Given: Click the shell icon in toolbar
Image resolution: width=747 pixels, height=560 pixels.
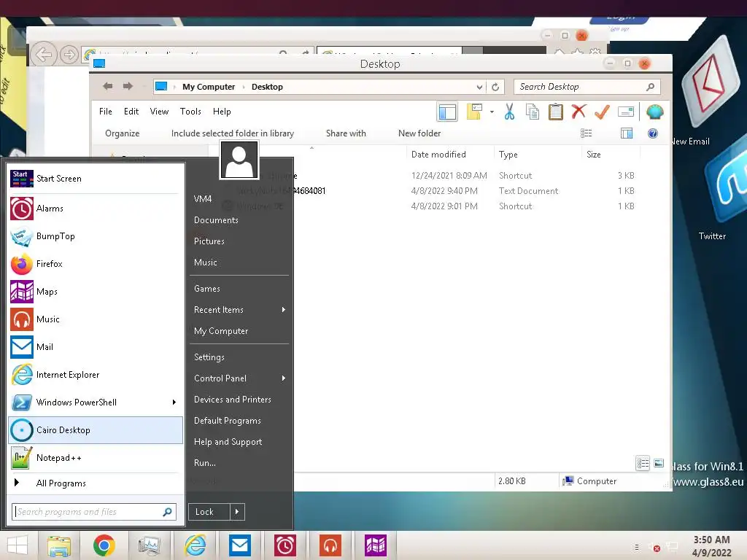Looking at the screenshot, I should point(655,112).
